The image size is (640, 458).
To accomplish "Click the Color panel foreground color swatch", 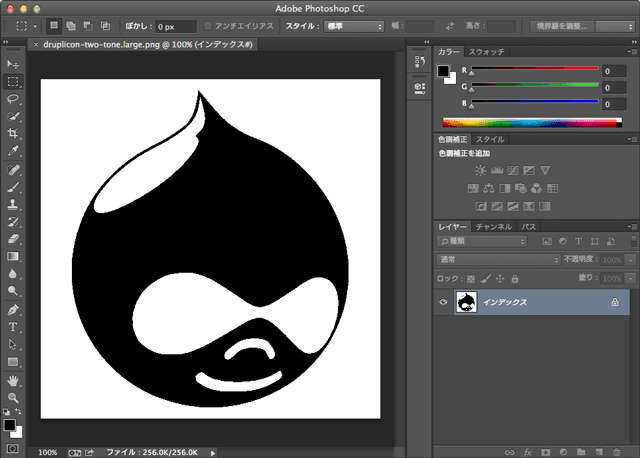I will click(443, 71).
